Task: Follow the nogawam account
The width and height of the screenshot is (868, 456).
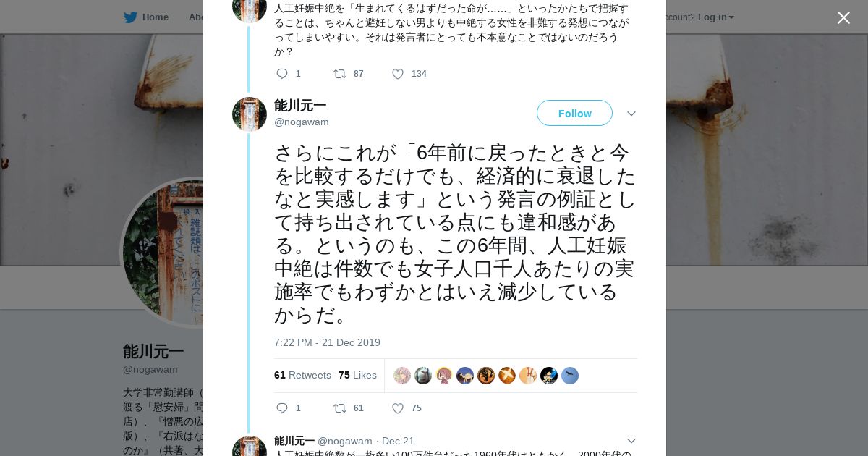Action: 574,113
